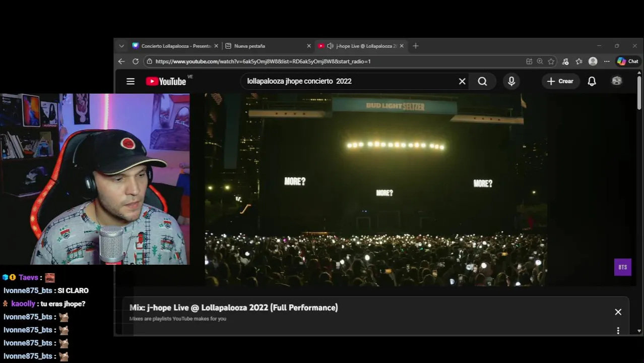Run the search with the magnifier button
Image resolution: width=644 pixels, height=363 pixels.
tap(482, 81)
